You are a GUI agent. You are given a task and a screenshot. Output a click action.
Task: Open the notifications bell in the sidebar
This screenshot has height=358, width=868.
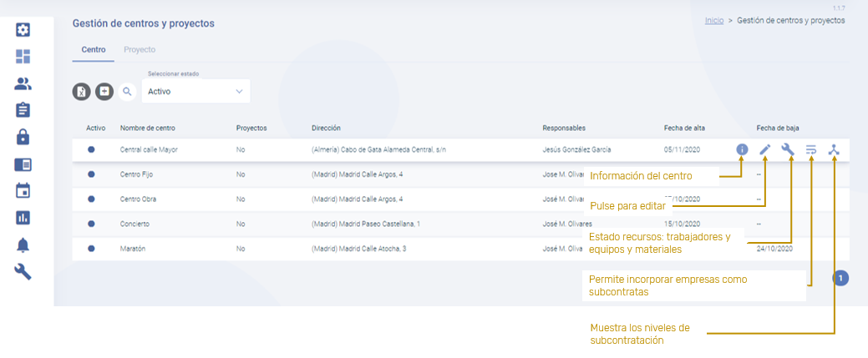point(23,245)
